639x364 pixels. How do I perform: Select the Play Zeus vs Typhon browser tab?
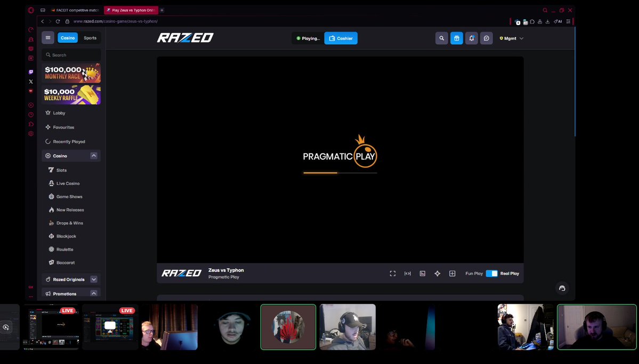point(131,10)
